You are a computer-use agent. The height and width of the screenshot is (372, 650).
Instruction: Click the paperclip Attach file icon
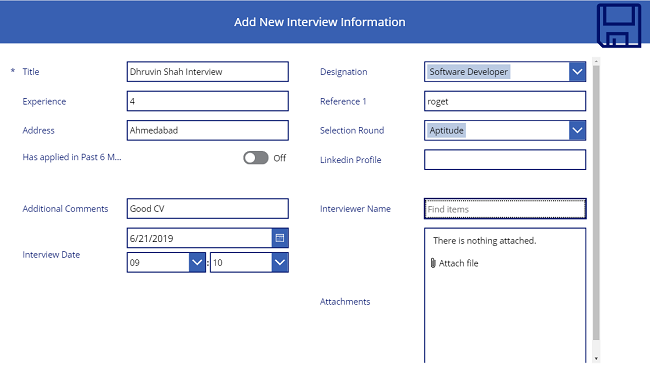click(x=433, y=263)
